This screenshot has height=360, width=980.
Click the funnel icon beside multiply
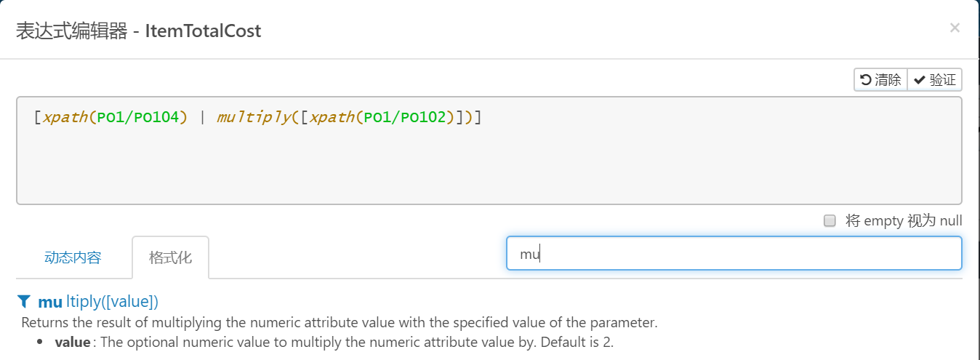24,301
